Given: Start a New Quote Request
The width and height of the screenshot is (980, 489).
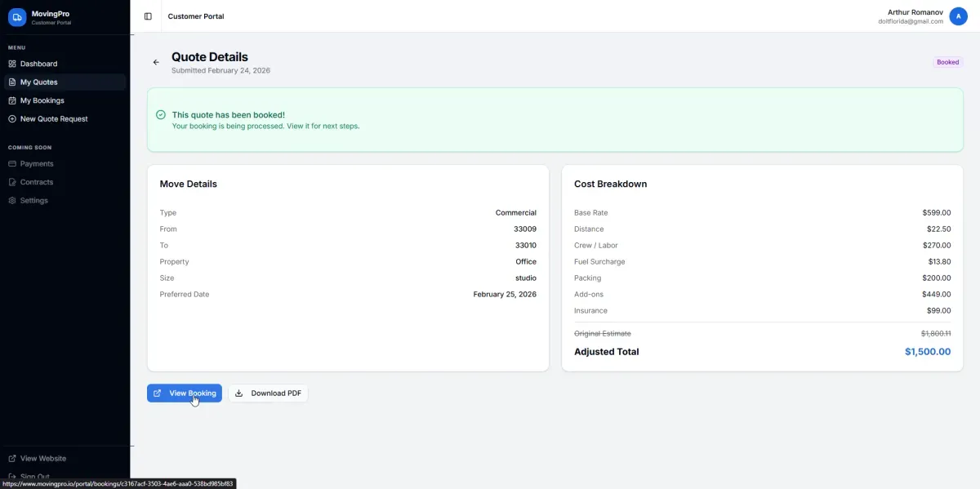Looking at the screenshot, I should [54, 119].
